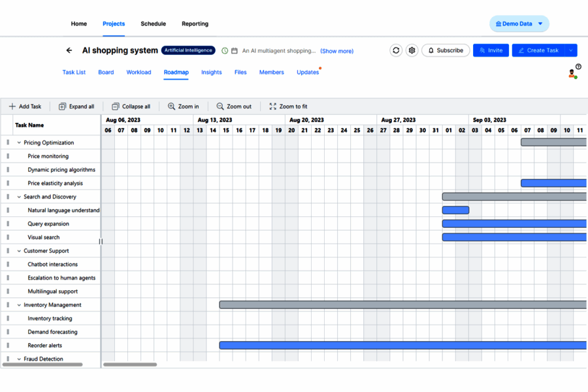Open the help question mark icon
Viewport: 588px width, 392px height.
578,65
